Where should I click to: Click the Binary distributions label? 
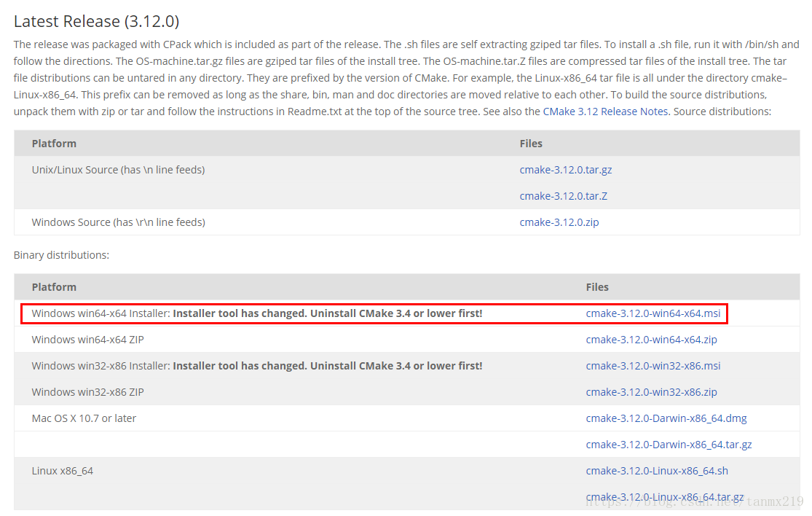pyautogui.click(x=61, y=255)
